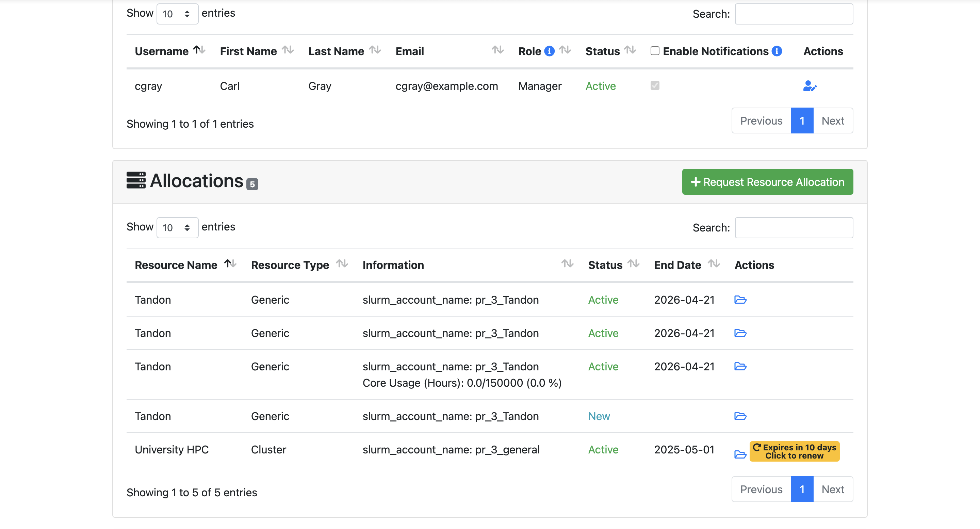Toggle Enable Notifications header checkbox
Viewport: 980px width, 529px height.
click(x=655, y=51)
